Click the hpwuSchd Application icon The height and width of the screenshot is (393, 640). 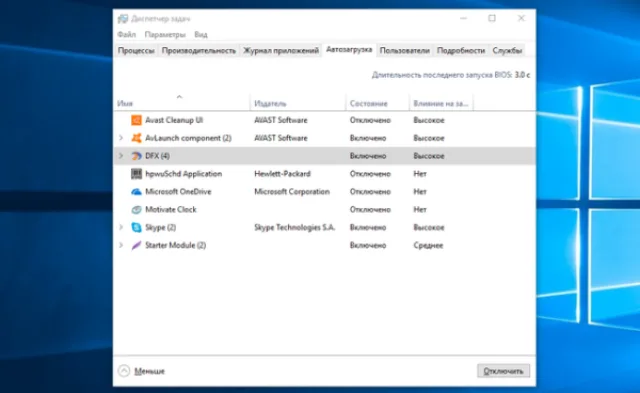[x=136, y=174]
